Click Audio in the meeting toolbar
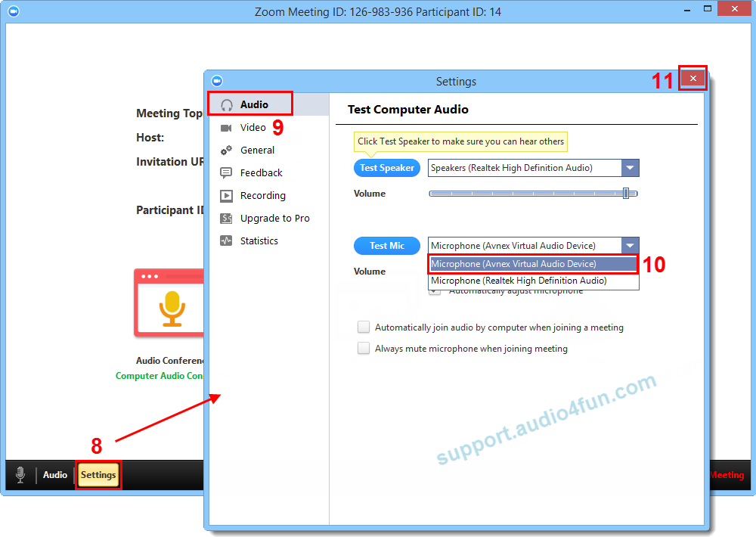The image size is (756, 537). [x=55, y=475]
